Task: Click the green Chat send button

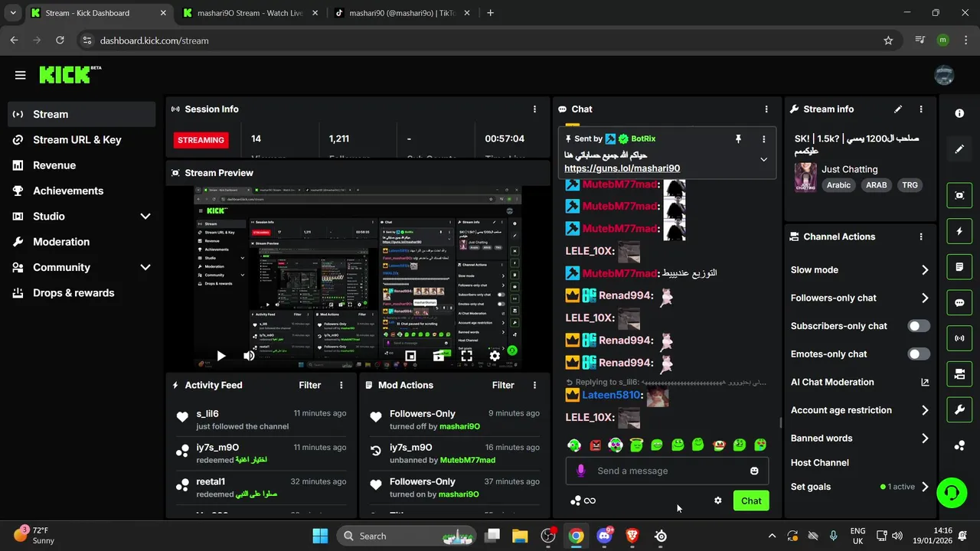Action: pyautogui.click(x=751, y=500)
